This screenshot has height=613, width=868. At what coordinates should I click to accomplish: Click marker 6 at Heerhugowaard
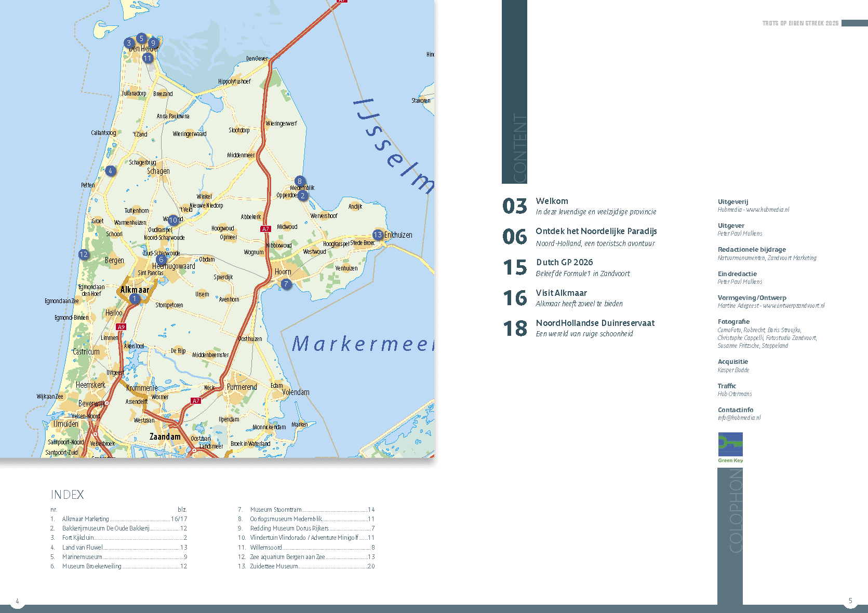[162, 260]
